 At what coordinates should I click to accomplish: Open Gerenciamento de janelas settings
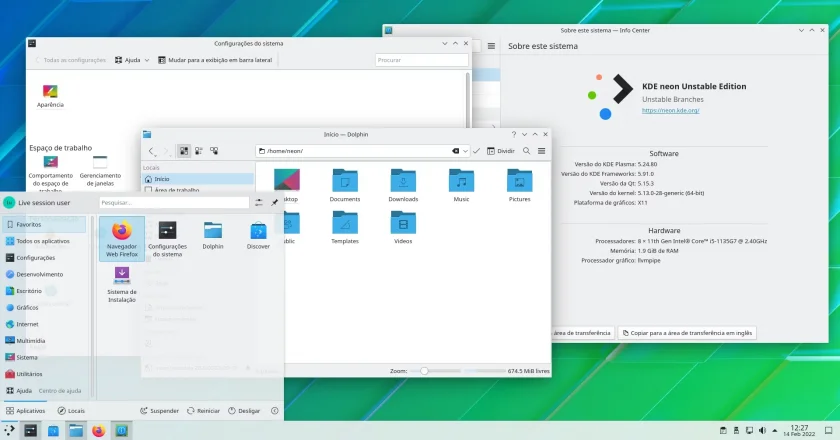pyautogui.click(x=100, y=171)
